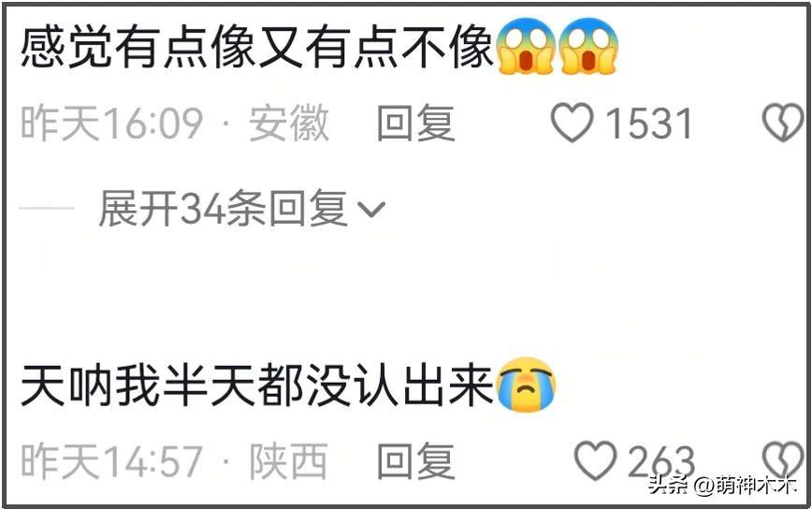Select comment text 感觉有点像又有点不像
The height and width of the screenshot is (510, 812).
[257, 48]
